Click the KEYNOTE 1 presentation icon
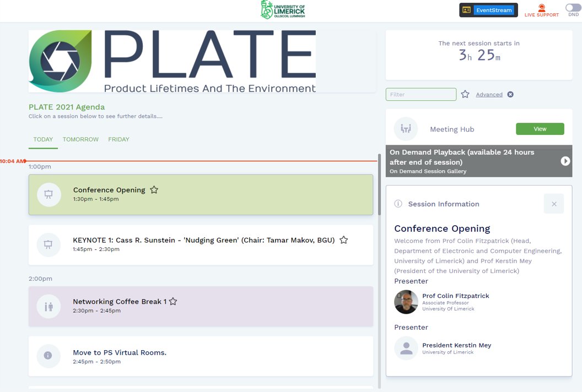Screen dimensions: 582x392 [x=48, y=245]
